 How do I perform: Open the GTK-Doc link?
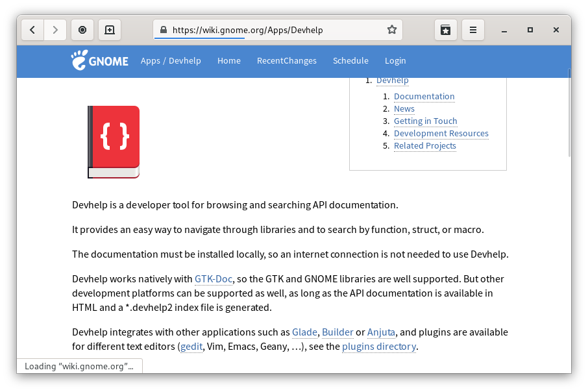[x=214, y=279]
